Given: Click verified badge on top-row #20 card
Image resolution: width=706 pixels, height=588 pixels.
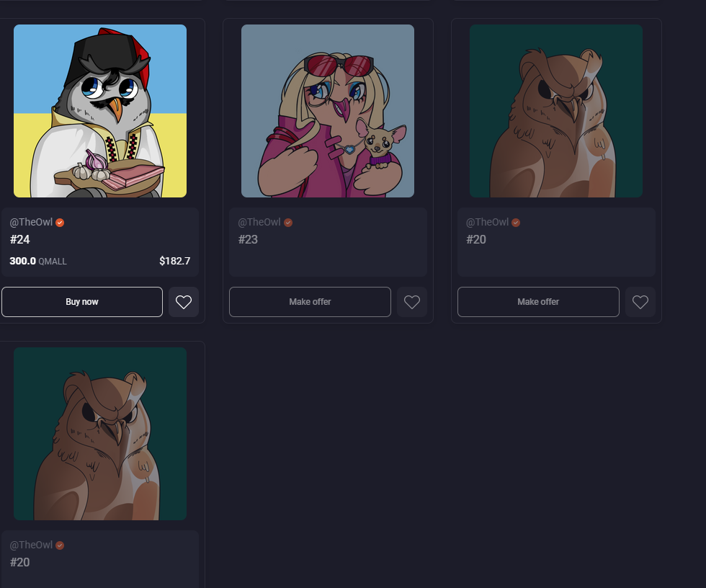Looking at the screenshot, I should [516, 223].
